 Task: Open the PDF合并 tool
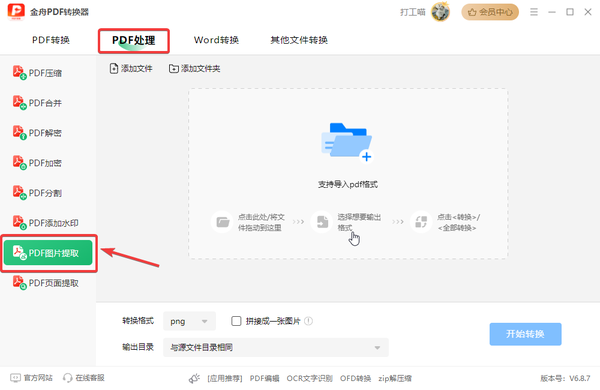click(x=38, y=103)
